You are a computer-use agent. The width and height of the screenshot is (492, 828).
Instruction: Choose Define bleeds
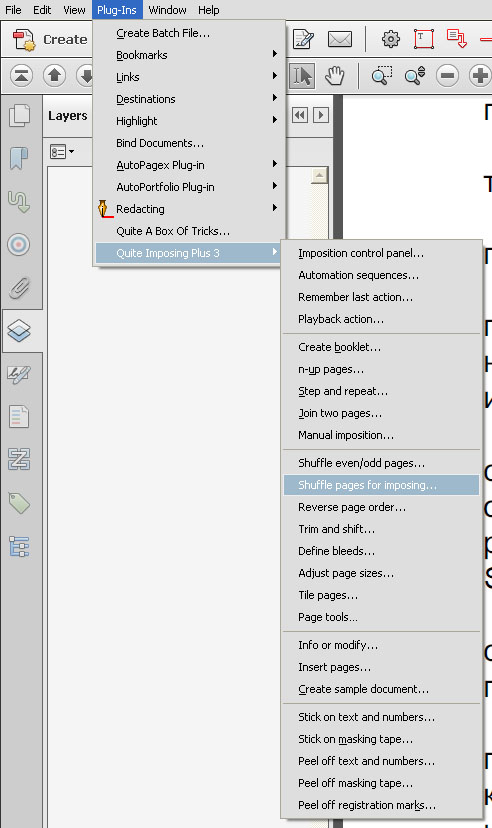point(381,551)
